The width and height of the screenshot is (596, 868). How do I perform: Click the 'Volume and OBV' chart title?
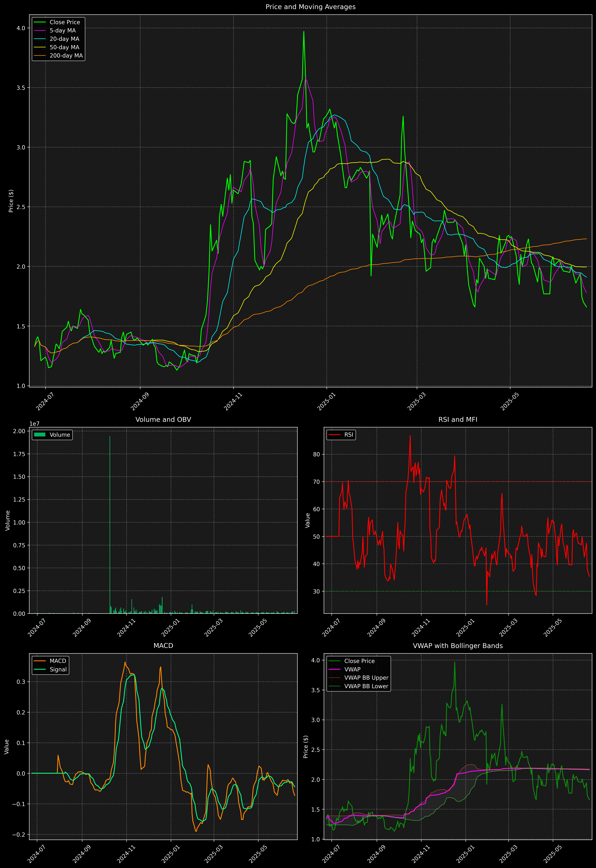click(163, 419)
